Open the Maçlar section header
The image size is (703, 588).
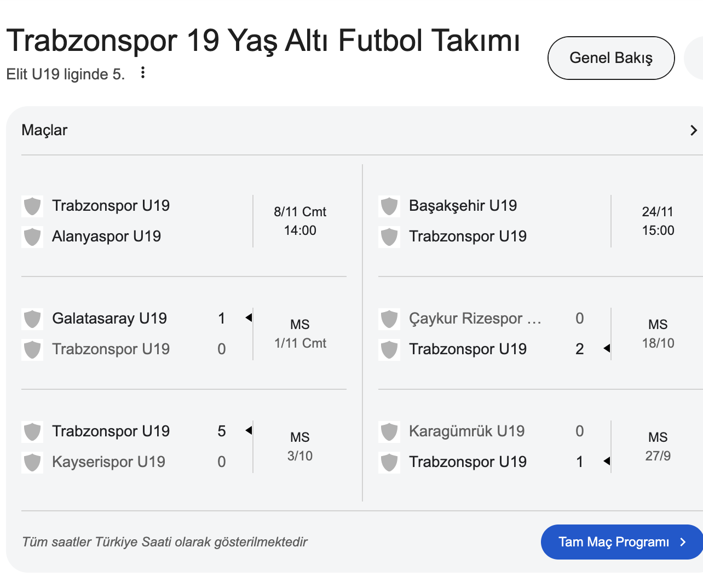(x=44, y=130)
